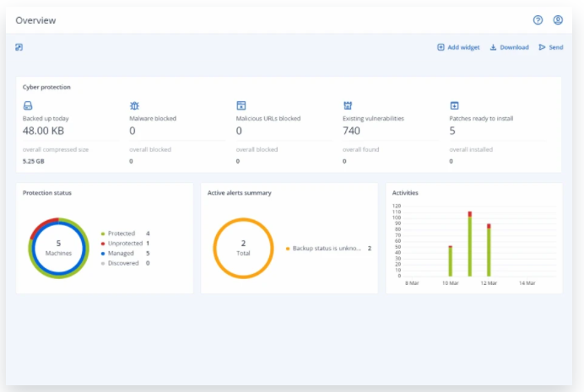Click the expand dashboard icon below Overview
This screenshot has width=584, height=392.
click(19, 47)
